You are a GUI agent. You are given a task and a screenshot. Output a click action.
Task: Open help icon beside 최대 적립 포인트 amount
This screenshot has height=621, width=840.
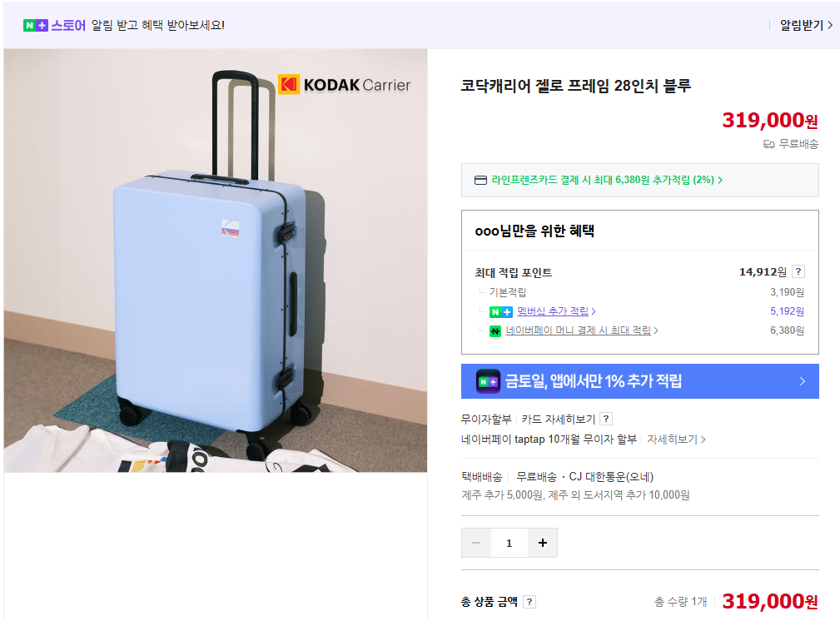[x=798, y=271]
